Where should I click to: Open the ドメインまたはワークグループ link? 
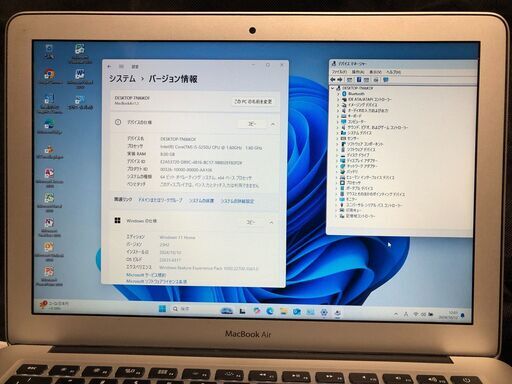click(x=161, y=200)
